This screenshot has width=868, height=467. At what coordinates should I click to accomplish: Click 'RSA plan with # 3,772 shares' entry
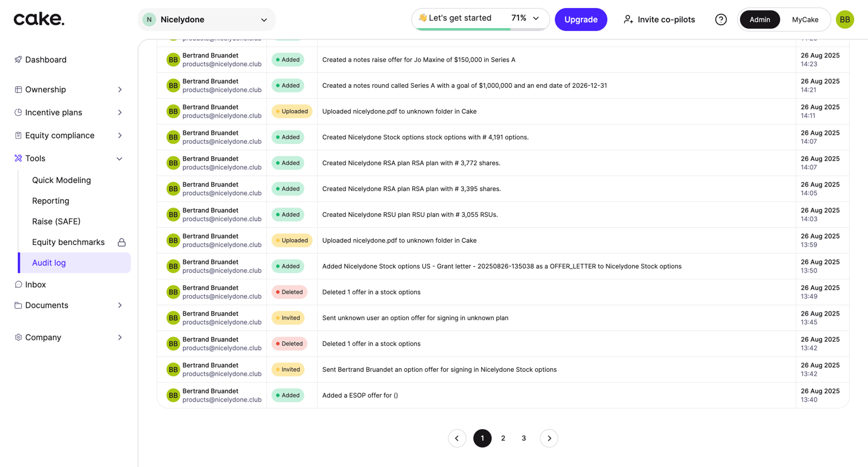(411, 163)
